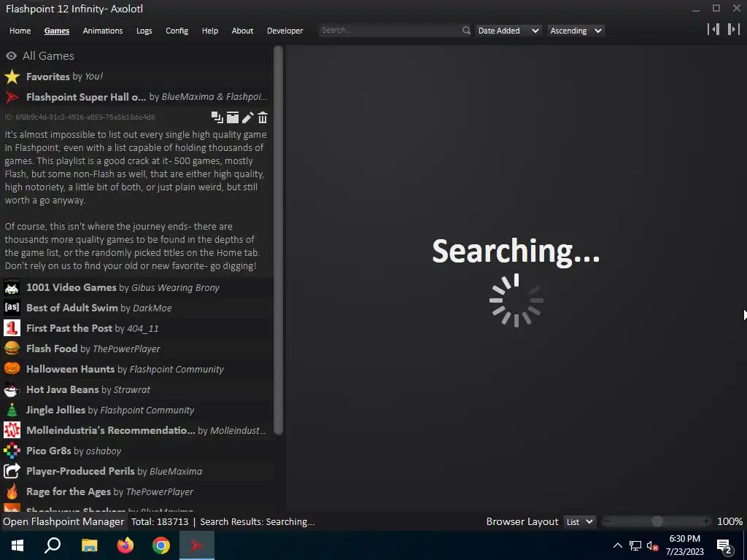Image resolution: width=747 pixels, height=560 pixels.
Task: Duplicate the playlist using the duplicate icon
Action: 217,117
